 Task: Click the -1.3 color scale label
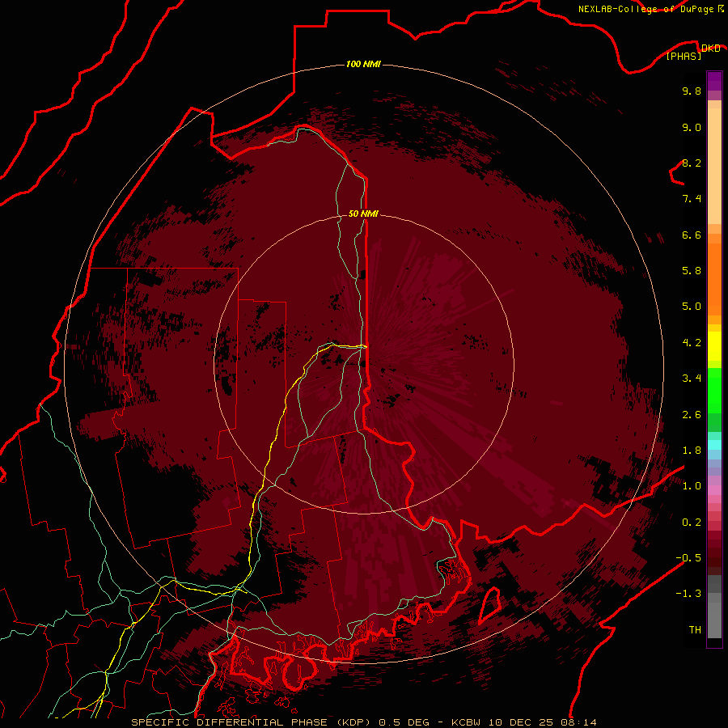pos(688,594)
